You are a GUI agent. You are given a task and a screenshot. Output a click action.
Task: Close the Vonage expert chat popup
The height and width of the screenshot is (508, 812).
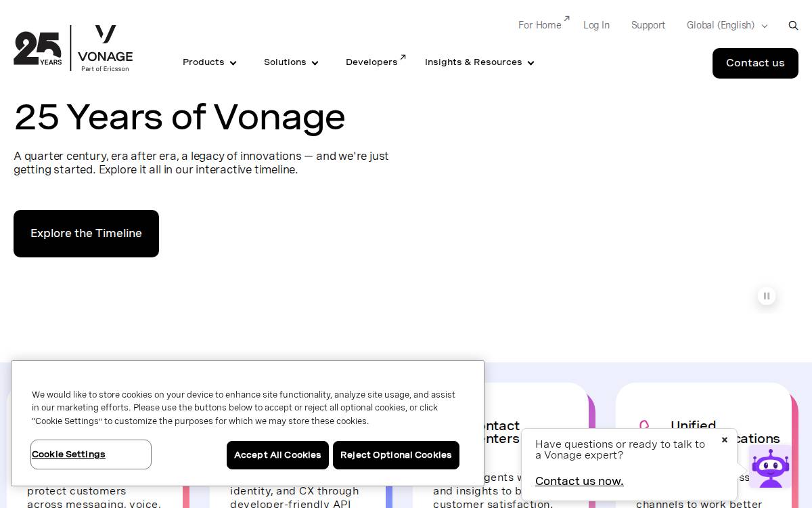tap(724, 440)
